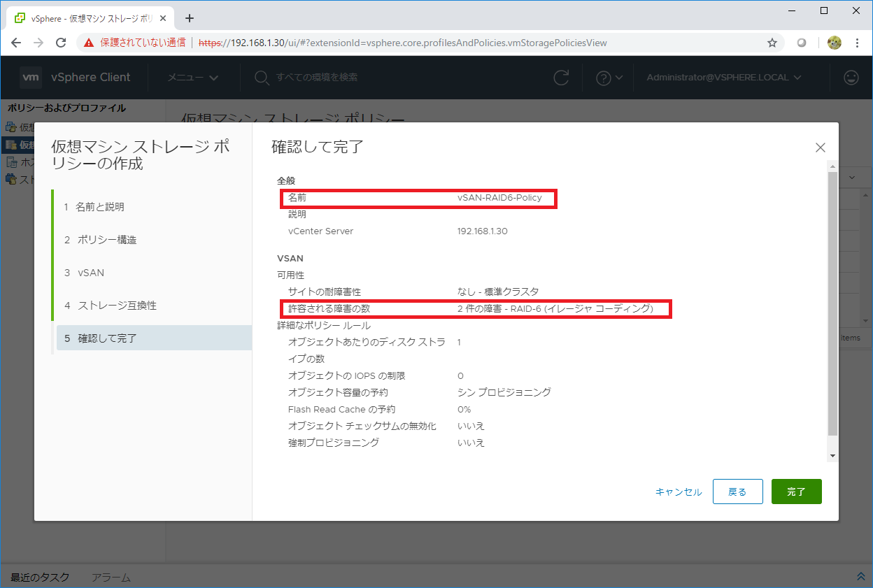Viewport: 873px width, 588px height.
Task: Click オブジェクトの IOPS の制限 label
Action: 346,376
